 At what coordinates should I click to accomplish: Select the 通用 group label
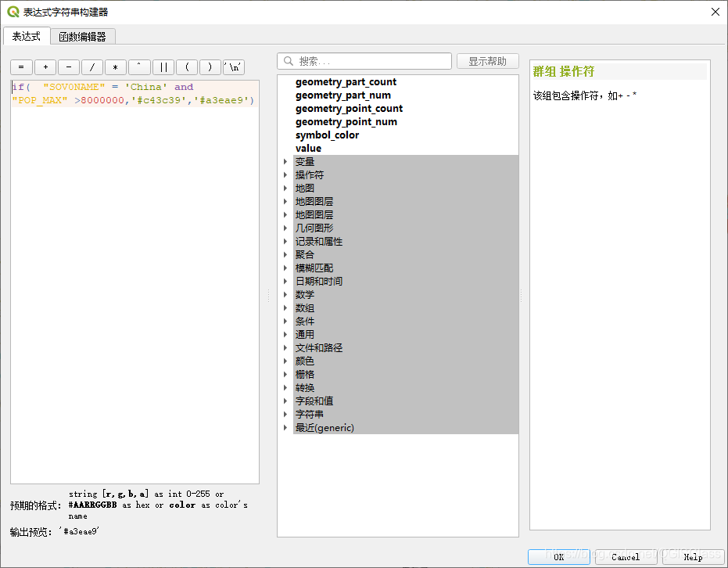click(x=305, y=334)
